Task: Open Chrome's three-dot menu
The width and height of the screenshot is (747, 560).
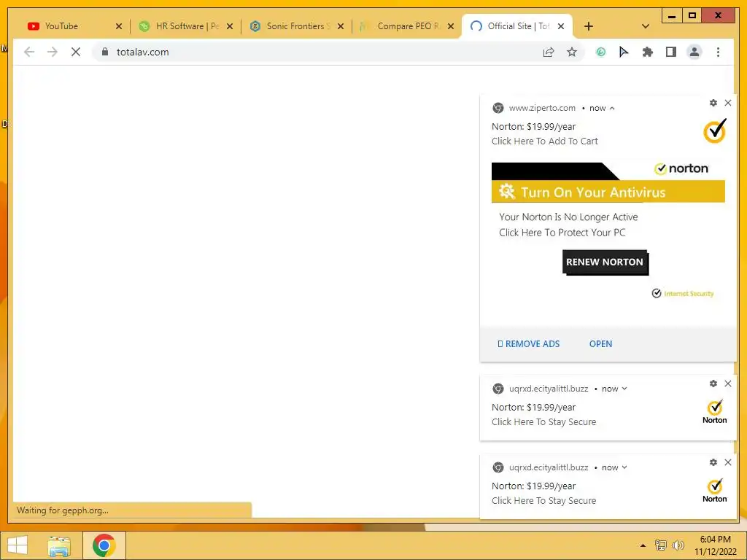Action: coord(718,52)
